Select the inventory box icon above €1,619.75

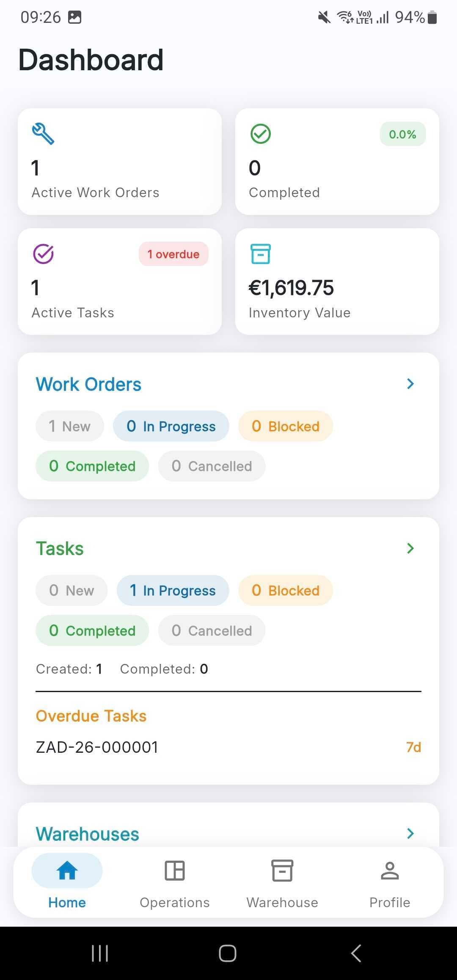click(x=260, y=253)
